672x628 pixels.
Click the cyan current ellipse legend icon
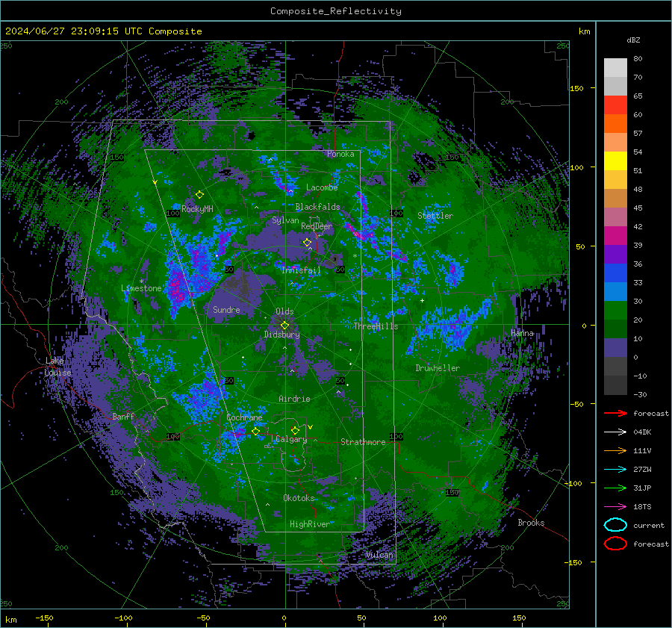click(x=615, y=525)
